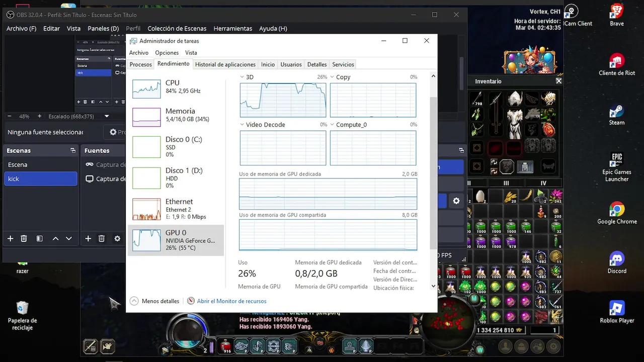Open OBS settings gear beside blue button

tap(456, 201)
